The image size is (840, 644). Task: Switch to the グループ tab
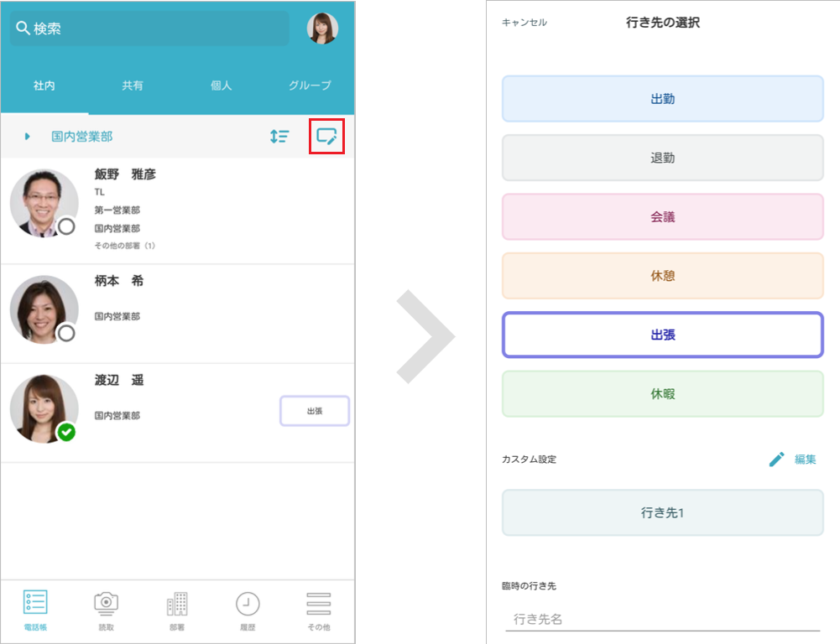coord(308,85)
